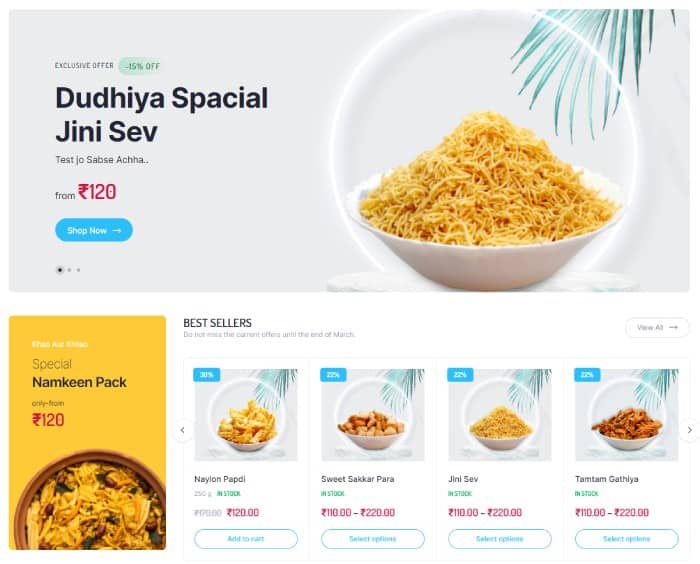Select options for Sweet Sakkar Para
700x564 pixels.
tap(373, 539)
